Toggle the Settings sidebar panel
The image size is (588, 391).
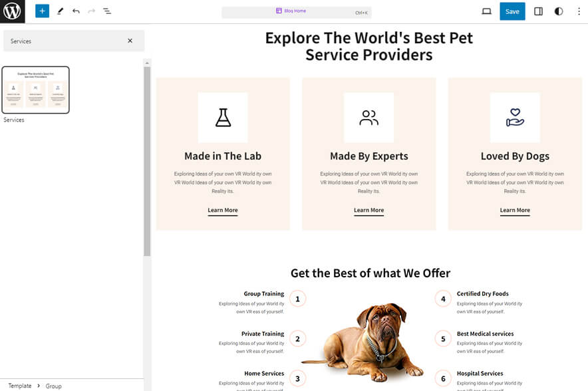538,11
